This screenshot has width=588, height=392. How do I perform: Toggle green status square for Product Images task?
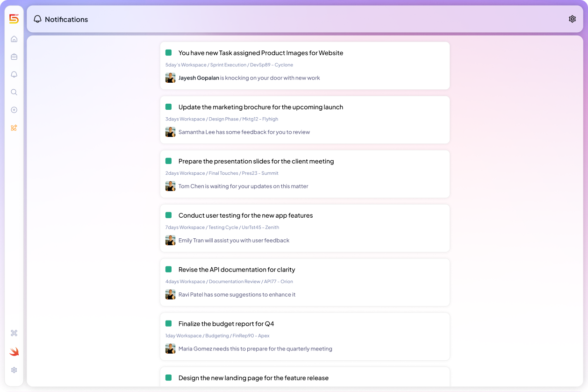pyautogui.click(x=169, y=53)
